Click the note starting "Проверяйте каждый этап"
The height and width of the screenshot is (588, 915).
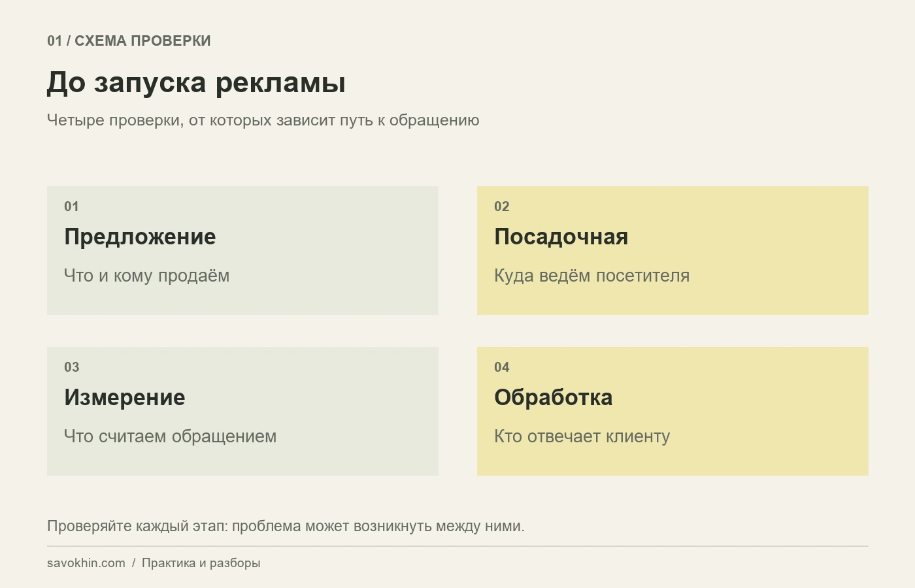pyautogui.click(x=286, y=526)
